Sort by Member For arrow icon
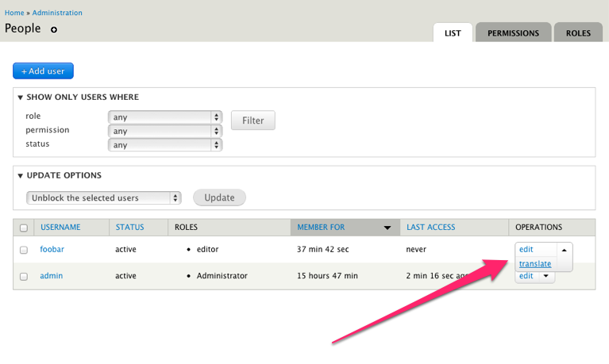Image resolution: width=609 pixels, height=364 pixels. tap(387, 228)
